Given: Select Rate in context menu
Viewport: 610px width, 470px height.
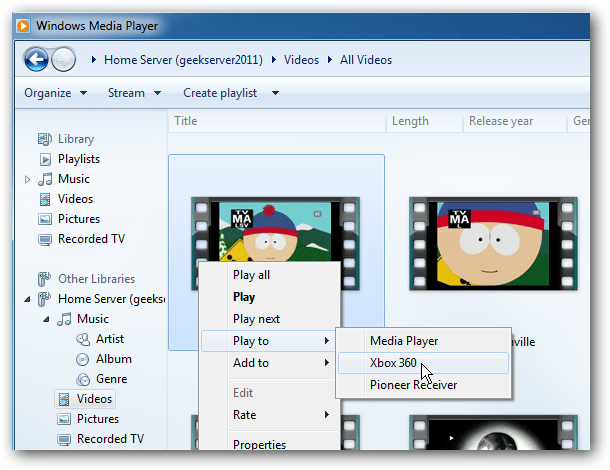Looking at the screenshot, I should 271,415.
